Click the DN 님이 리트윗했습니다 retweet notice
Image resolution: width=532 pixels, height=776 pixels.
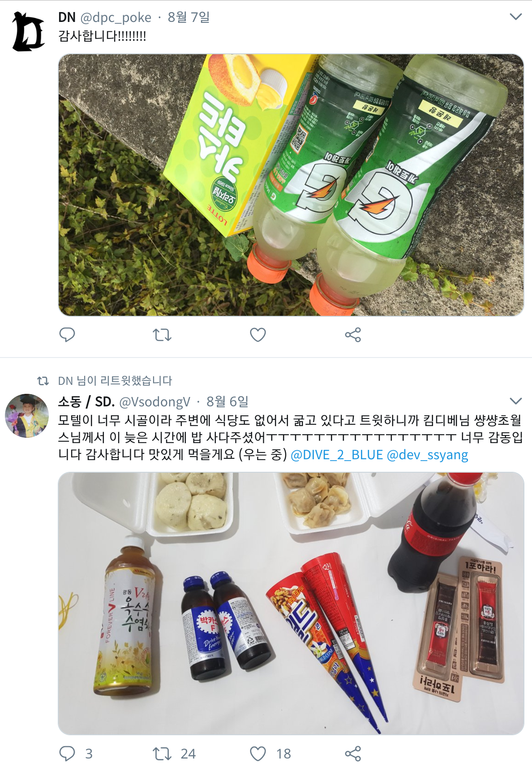coord(115,381)
